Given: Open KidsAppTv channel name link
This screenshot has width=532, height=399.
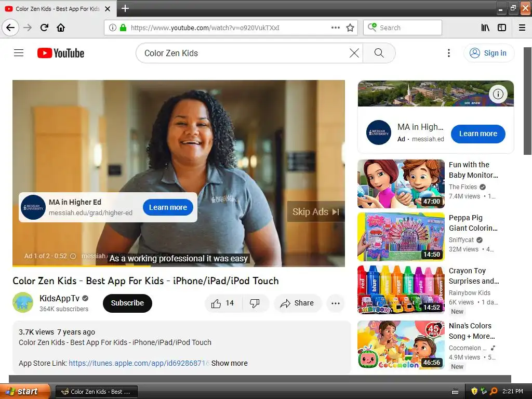Looking at the screenshot, I should click(x=59, y=298).
